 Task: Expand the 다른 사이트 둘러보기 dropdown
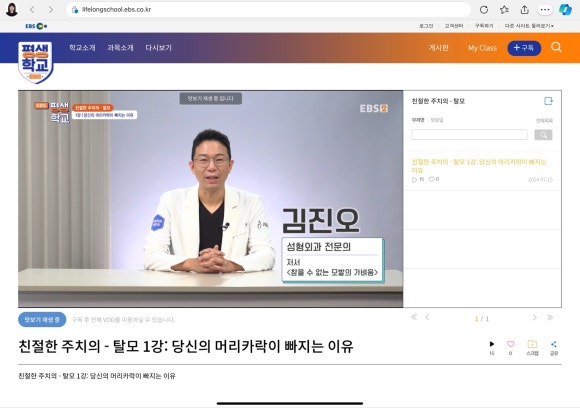529,26
